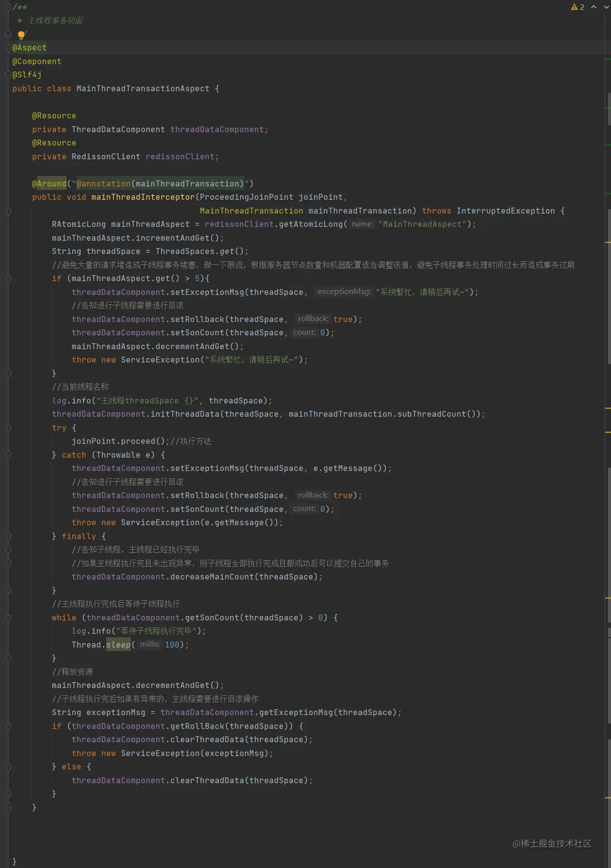611x868 pixels.
Task: Collapse mainThreadInterceptor method at its signature fold marker
Action: pyautogui.click(x=8, y=211)
